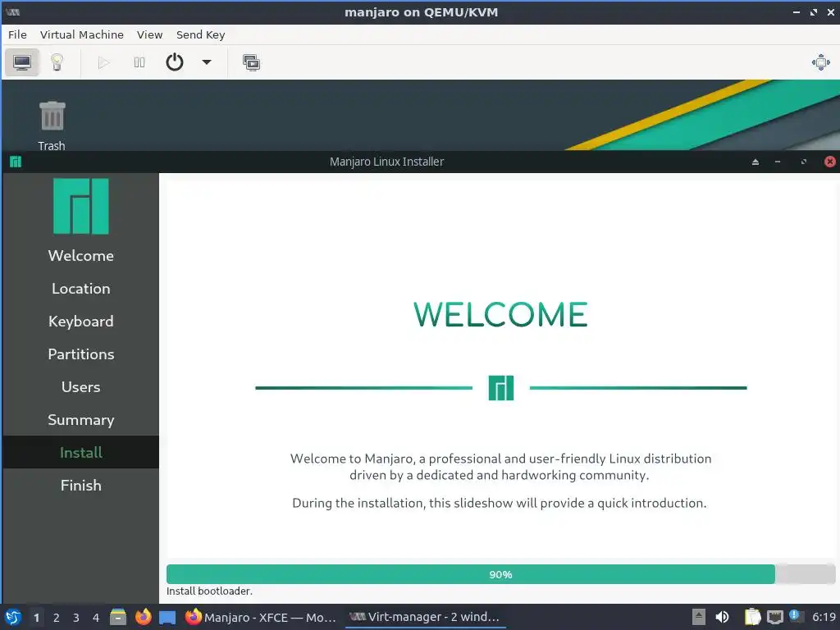Open the network status tray icon
The image size is (840, 630).
click(x=774, y=618)
